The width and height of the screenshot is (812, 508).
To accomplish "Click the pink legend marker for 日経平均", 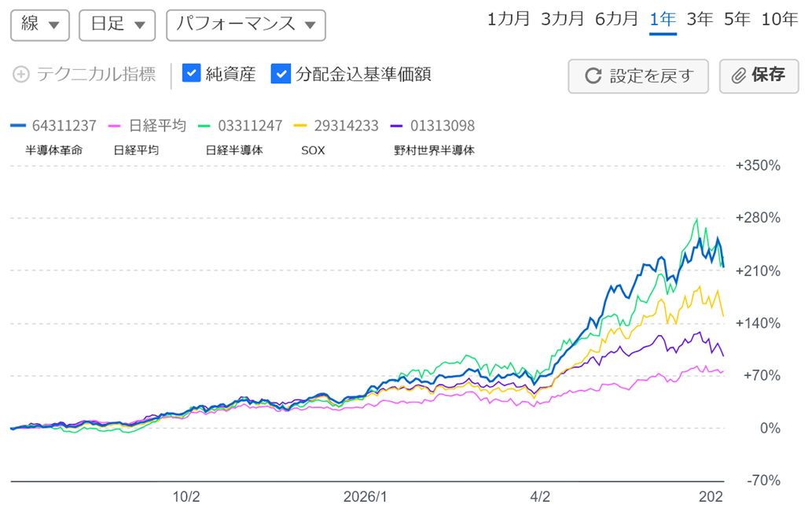I will tap(115, 126).
